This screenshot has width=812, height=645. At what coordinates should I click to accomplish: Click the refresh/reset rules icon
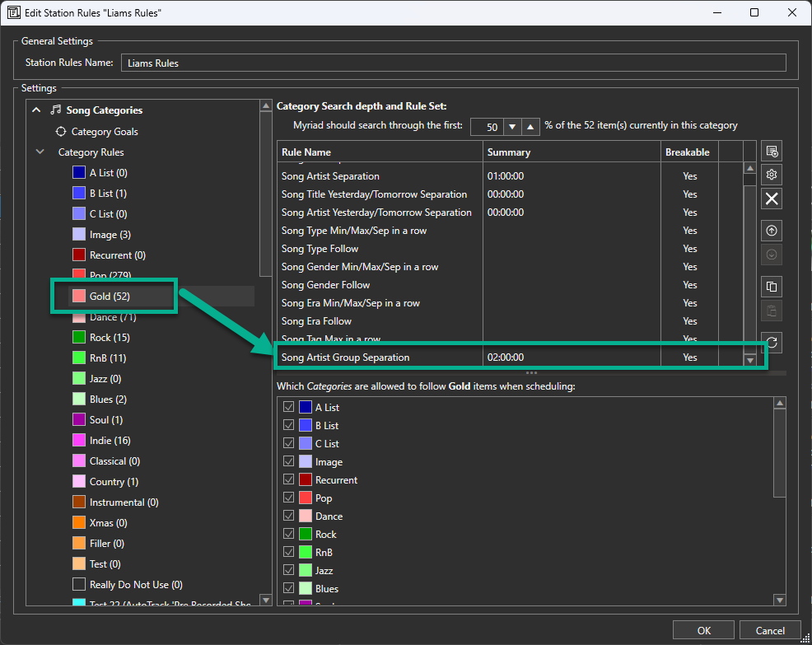(772, 343)
